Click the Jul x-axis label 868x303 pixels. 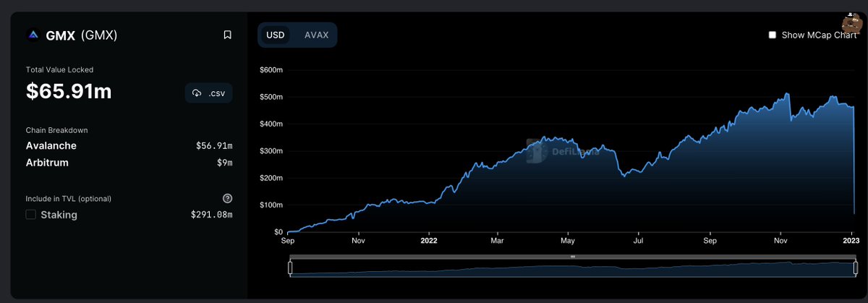click(x=639, y=239)
